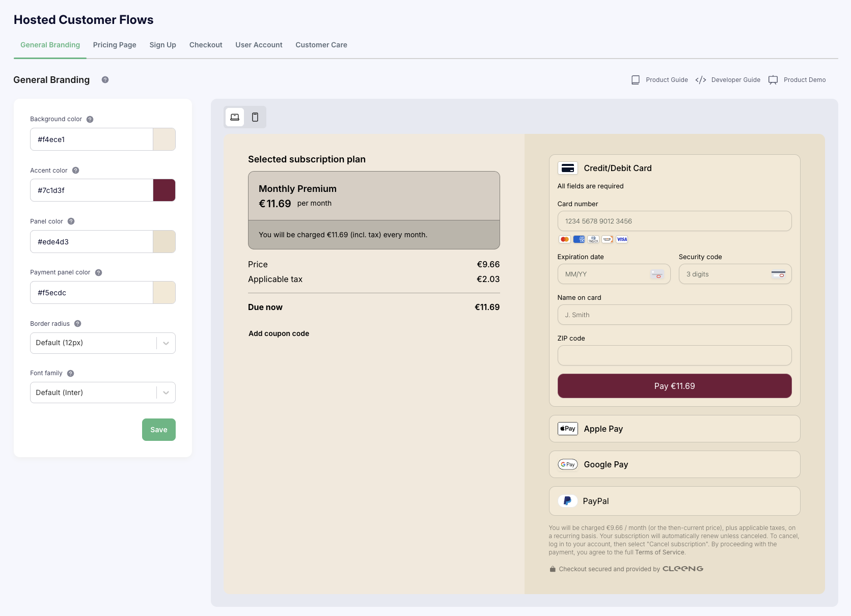
Task: Click the Credit/Debit Card icon
Action: 568,168
